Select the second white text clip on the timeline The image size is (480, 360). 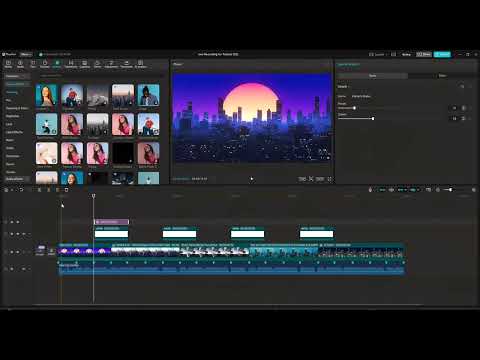(x=179, y=232)
